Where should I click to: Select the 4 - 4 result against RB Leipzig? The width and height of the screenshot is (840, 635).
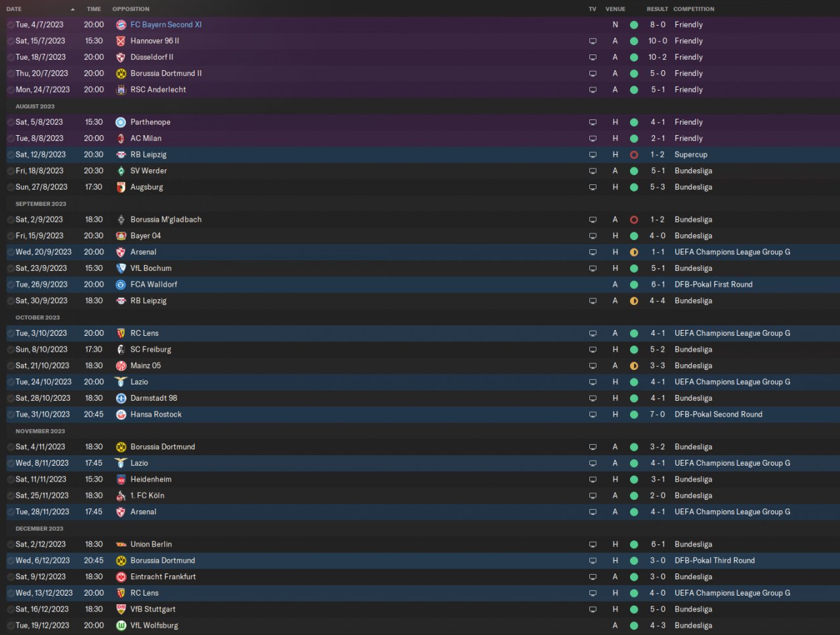tap(658, 301)
